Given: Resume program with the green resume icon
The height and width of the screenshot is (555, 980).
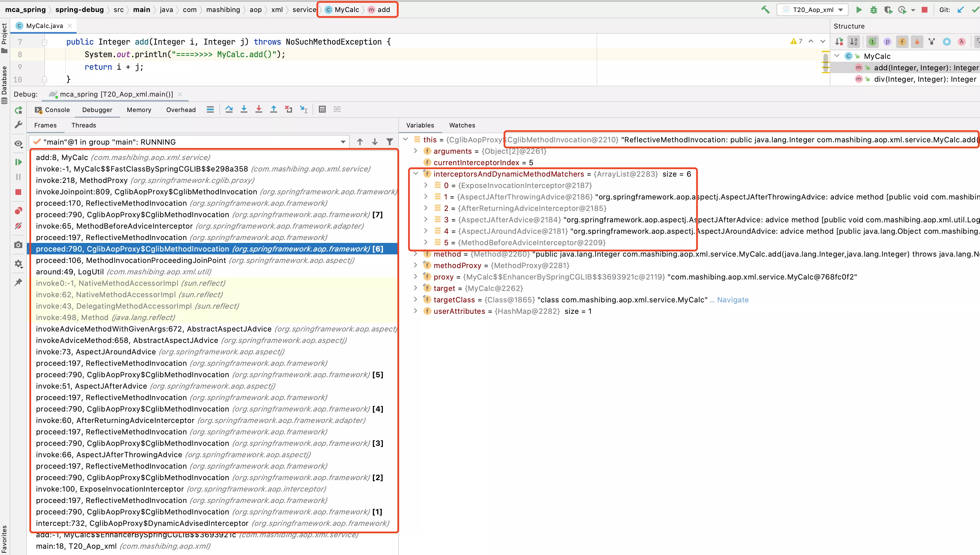Looking at the screenshot, I should 18,162.
